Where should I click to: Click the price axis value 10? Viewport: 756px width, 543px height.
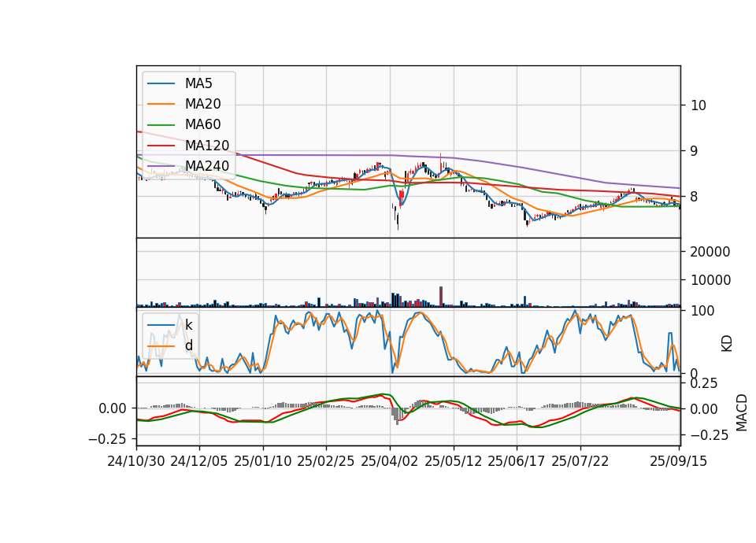[x=699, y=105]
